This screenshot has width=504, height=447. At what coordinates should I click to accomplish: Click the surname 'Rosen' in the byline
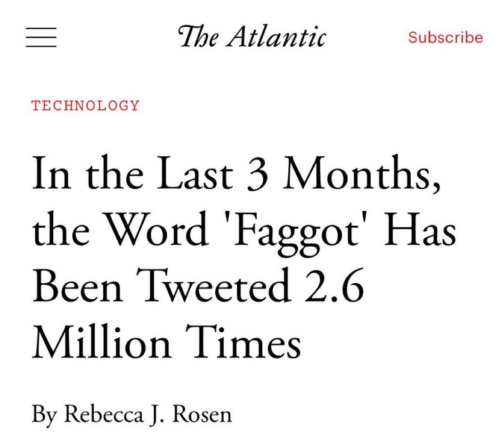[x=202, y=414]
